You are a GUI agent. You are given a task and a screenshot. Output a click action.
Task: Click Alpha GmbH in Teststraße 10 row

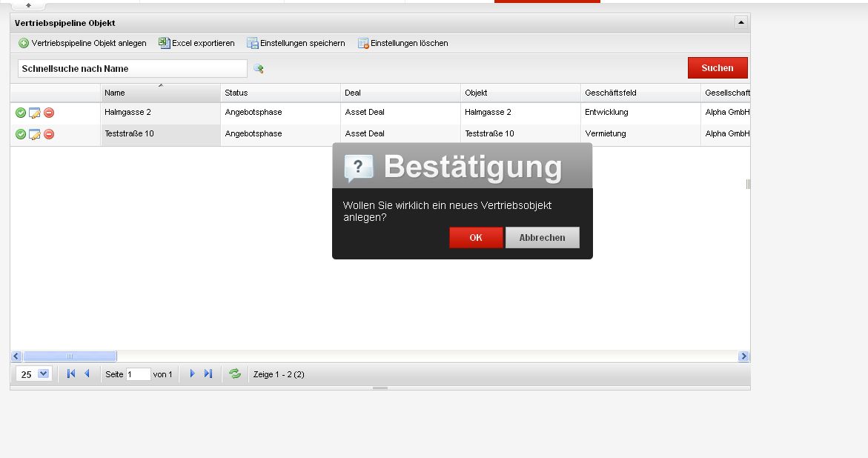(x=727, y=134)
